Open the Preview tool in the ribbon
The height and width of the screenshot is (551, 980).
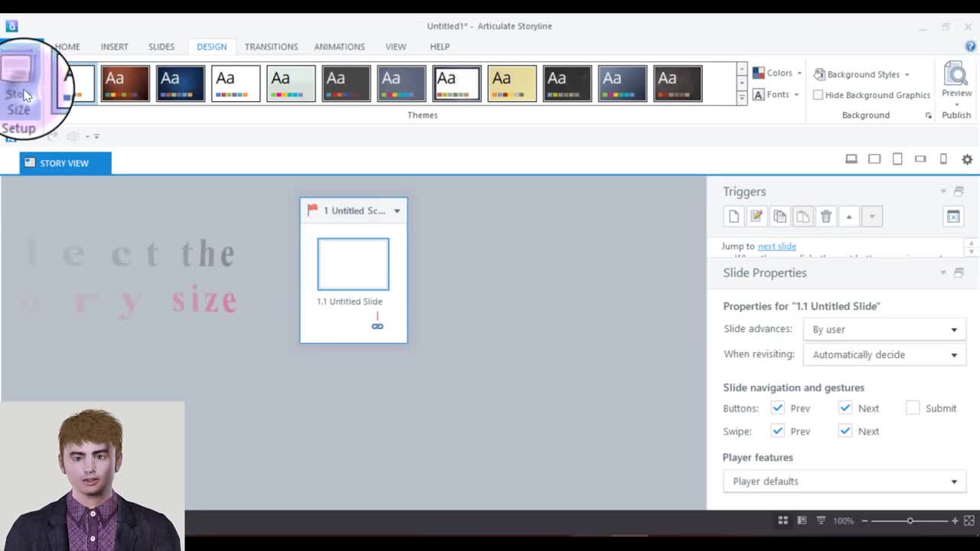point(956,80)
